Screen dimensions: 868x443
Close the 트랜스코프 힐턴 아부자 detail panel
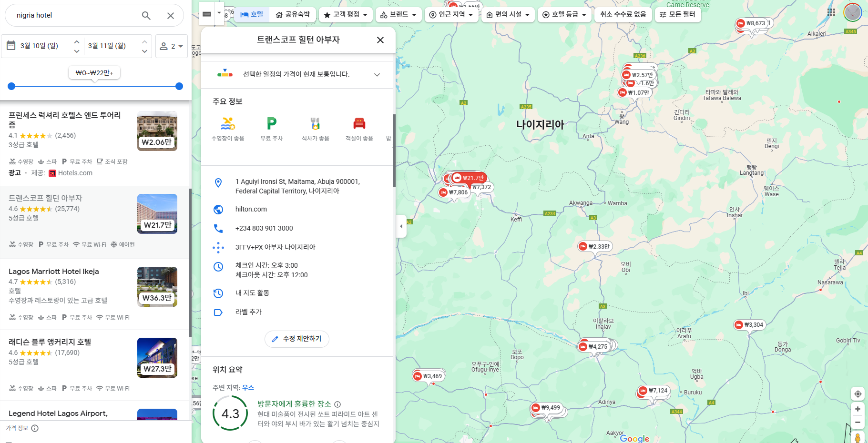380,40
